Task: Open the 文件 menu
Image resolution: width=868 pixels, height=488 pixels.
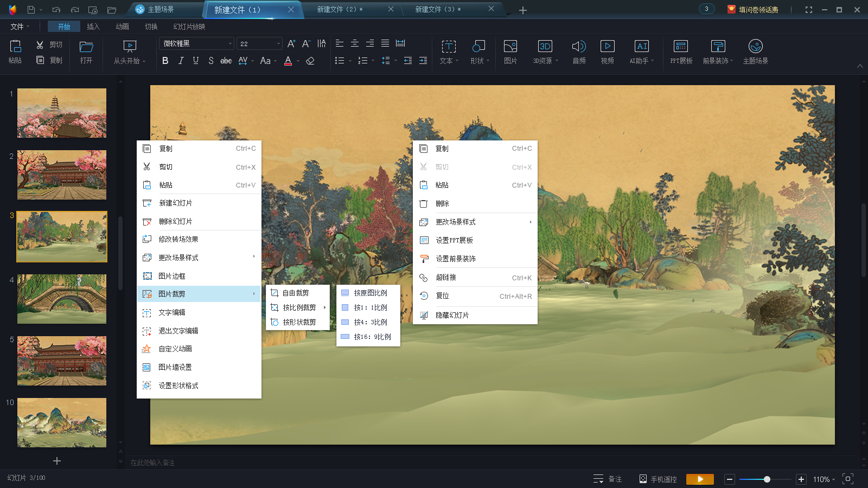Action: (x=20, y=27)
